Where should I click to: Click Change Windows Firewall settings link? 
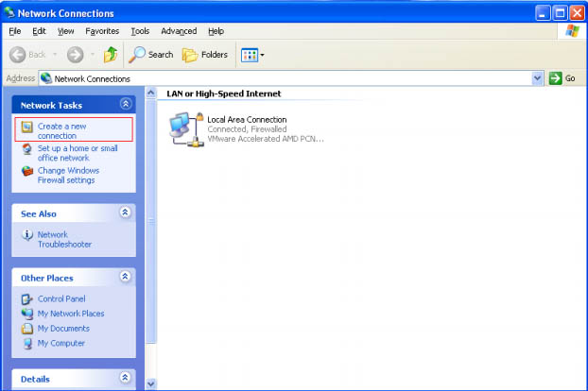pyautogui.click(x=68, y=175)
